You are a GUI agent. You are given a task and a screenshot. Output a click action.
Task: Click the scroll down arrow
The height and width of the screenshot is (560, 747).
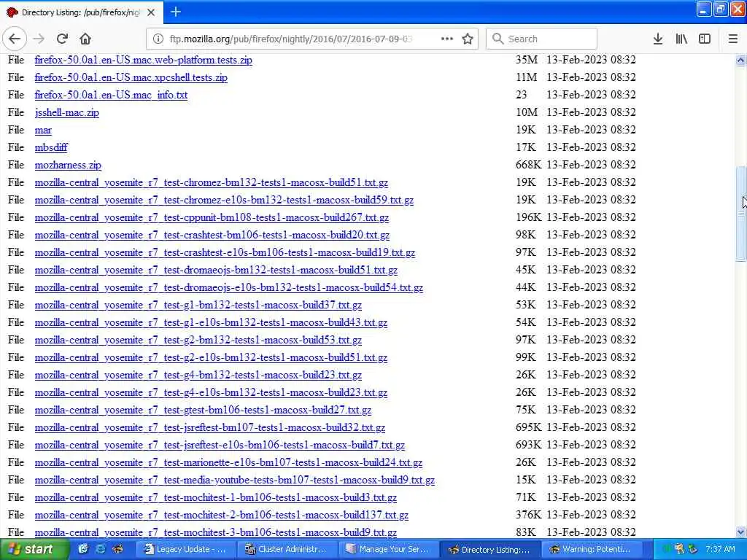tap(740, 532)
